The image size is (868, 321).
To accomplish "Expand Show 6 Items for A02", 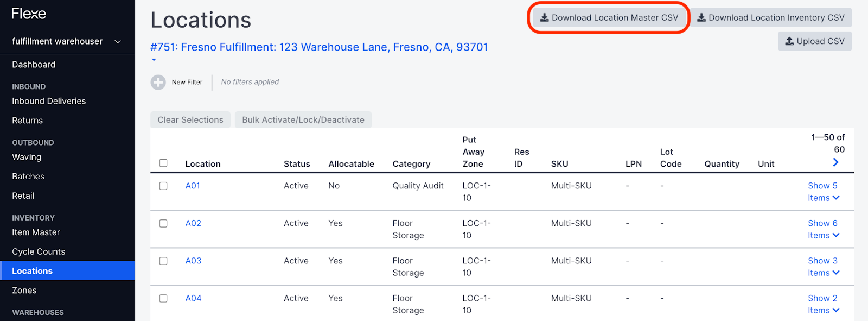I will pos(824,229).
